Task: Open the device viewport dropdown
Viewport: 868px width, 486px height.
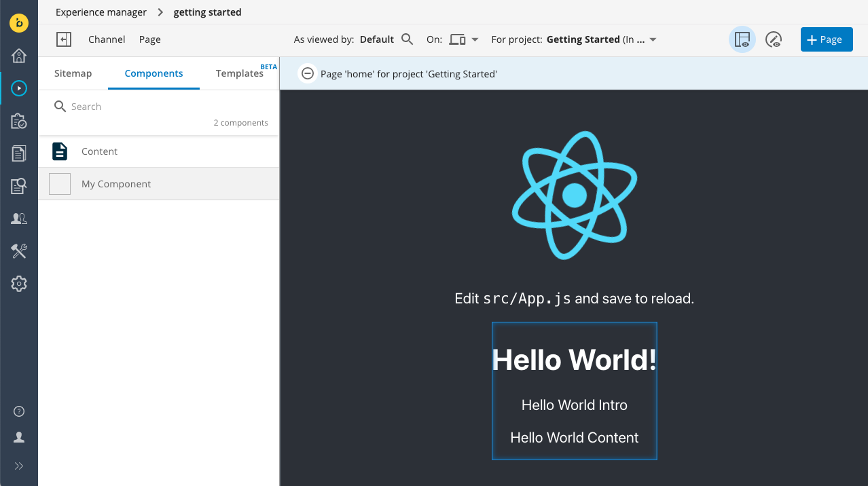Action: (465, 39)
